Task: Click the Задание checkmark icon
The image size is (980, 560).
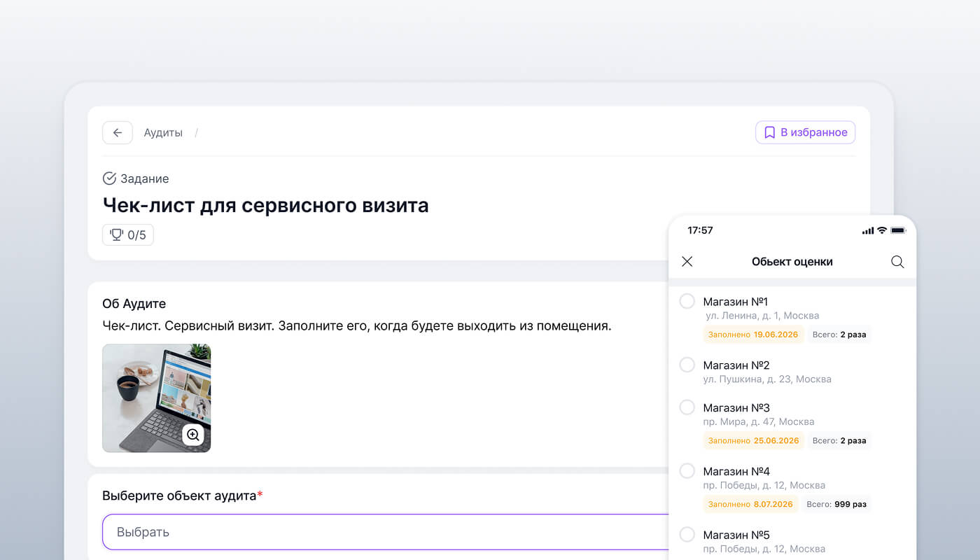Action: tap(109, 178)
